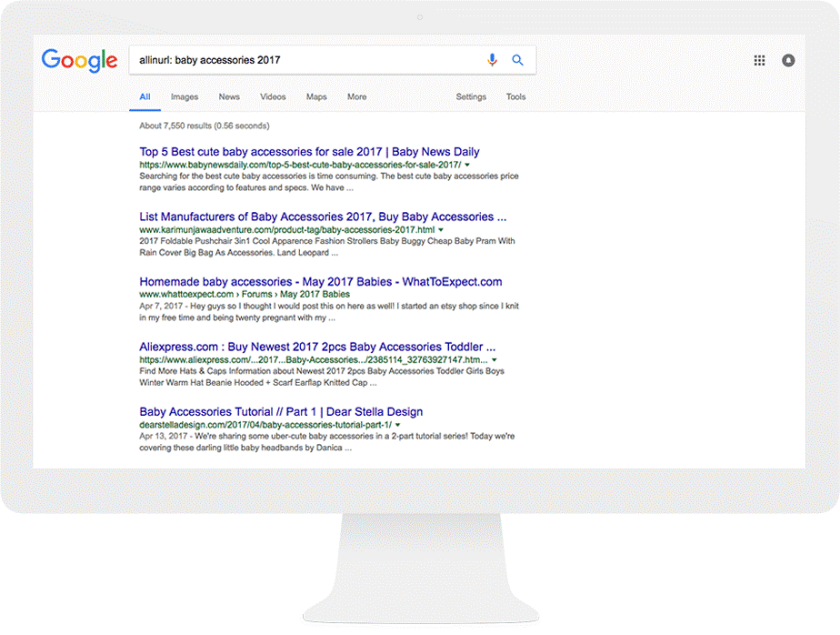Open List Manufacturers of Baby Accessories result
The image size is (840, 635).
pos(323,217)
